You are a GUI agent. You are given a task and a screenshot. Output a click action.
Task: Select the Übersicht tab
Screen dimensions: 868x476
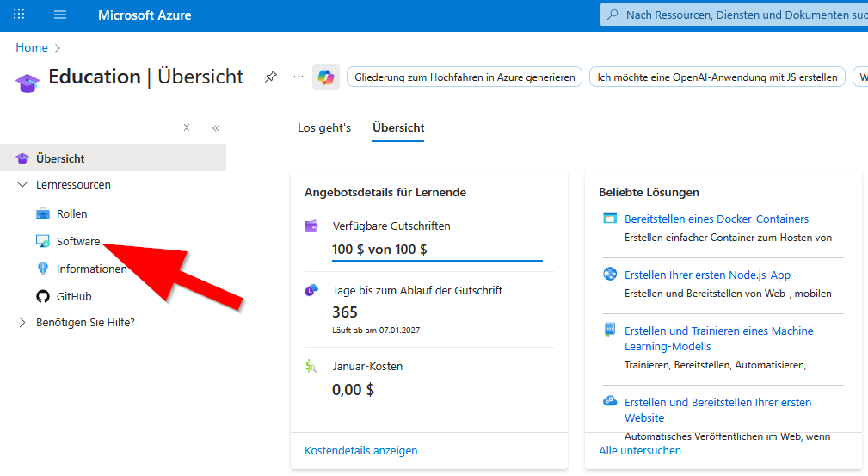pyautogui.click(x=398, y=127)
